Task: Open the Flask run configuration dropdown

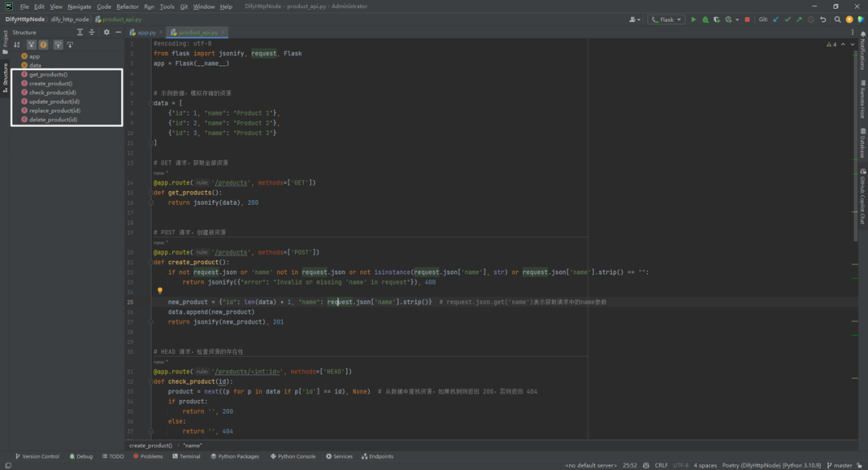Action: pyautogui.click(x=666, y=19)
